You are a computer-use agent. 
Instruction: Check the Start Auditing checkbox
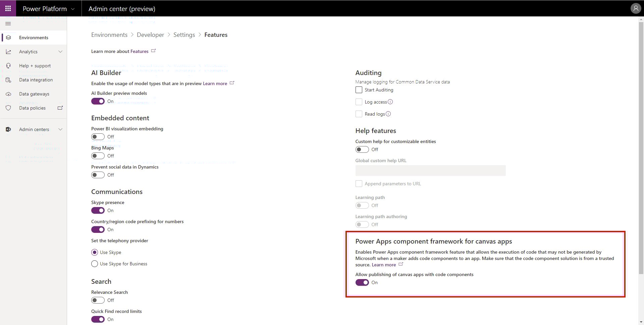[359, 90]
